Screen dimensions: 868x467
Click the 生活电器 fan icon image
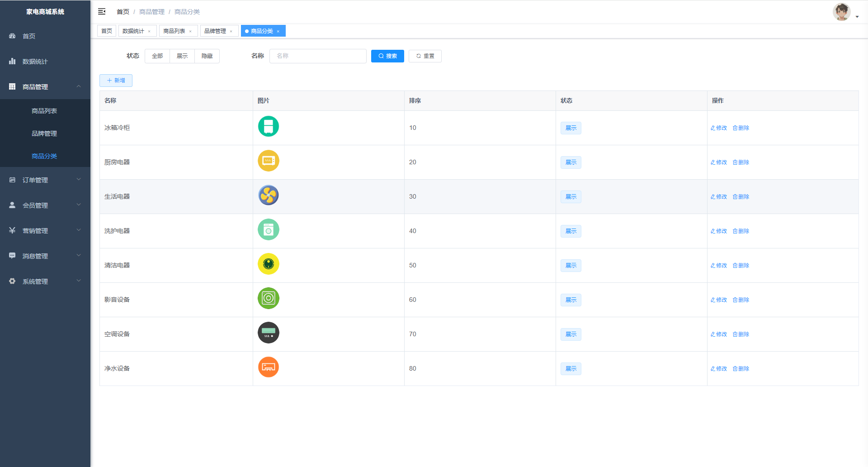[268, 195]
